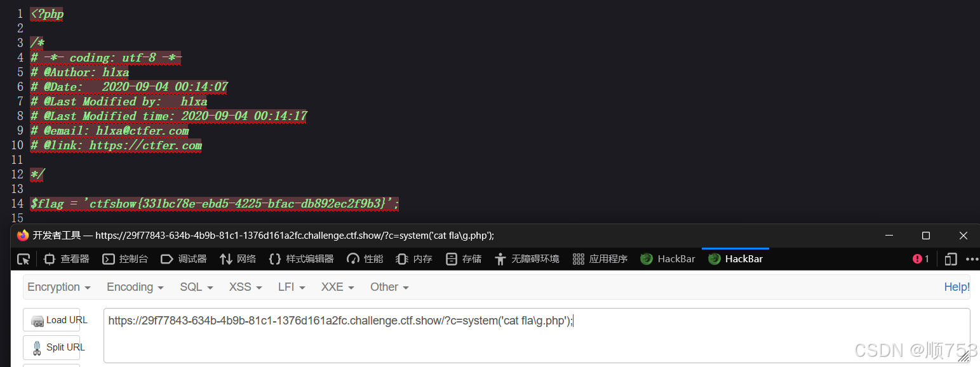Screen dimensions: 980x367
Task: Open the 性能 Performance tab
Action: [365, 258]
